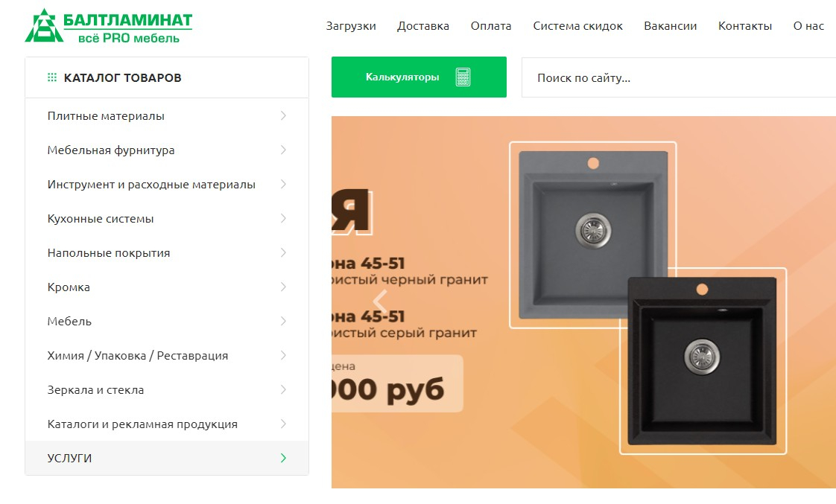
Task: Open Загрузки in top menu
Action: [x=351, y=26]
